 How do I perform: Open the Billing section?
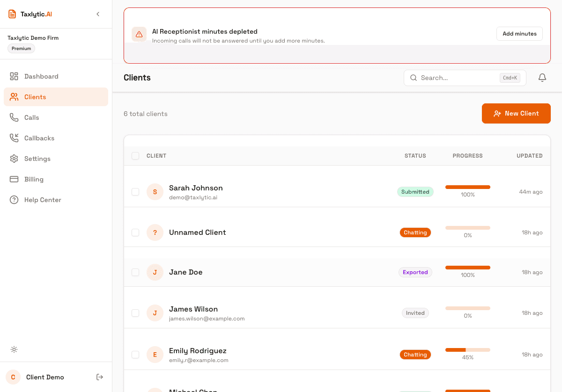[x=33, y=179]
